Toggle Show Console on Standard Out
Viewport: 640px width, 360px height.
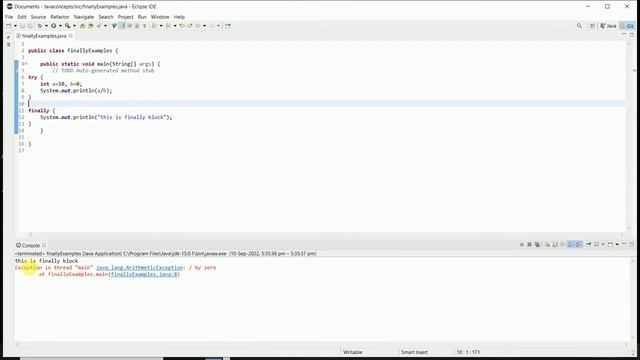point(571,244)
